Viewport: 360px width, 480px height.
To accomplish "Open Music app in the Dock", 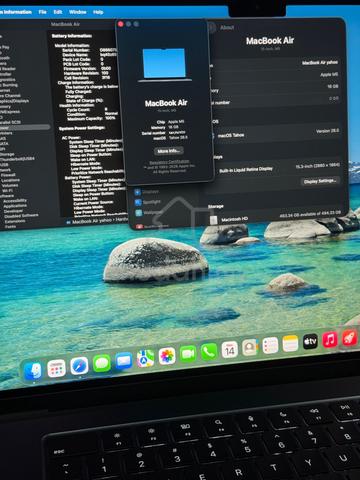I will coord(330,340).
